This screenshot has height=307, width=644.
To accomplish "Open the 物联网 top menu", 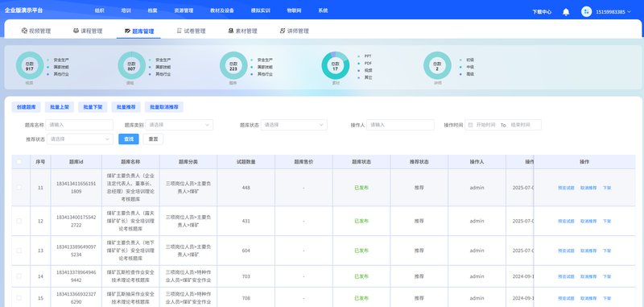I will pos(294,11).
